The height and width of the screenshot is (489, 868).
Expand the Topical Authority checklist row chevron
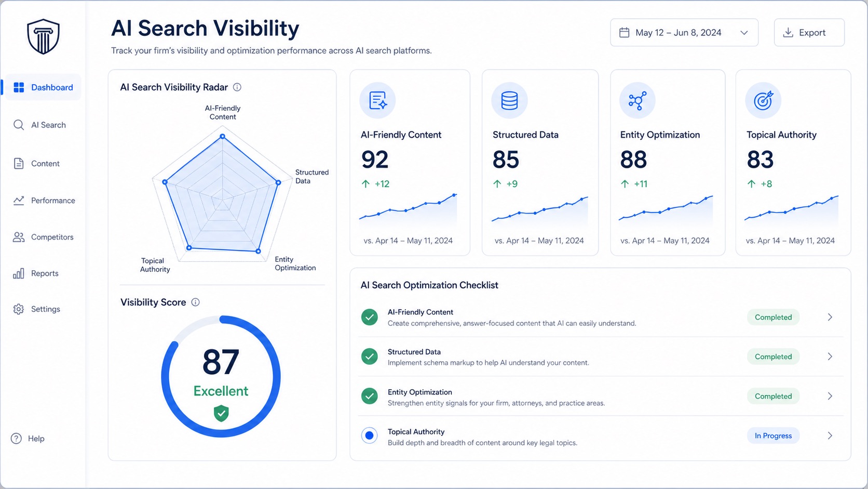(x=830, y=435)
